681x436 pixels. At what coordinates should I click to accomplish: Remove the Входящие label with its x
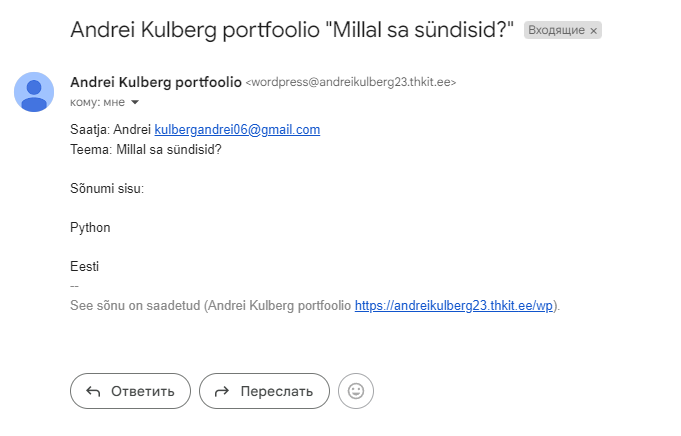(593, 31)
